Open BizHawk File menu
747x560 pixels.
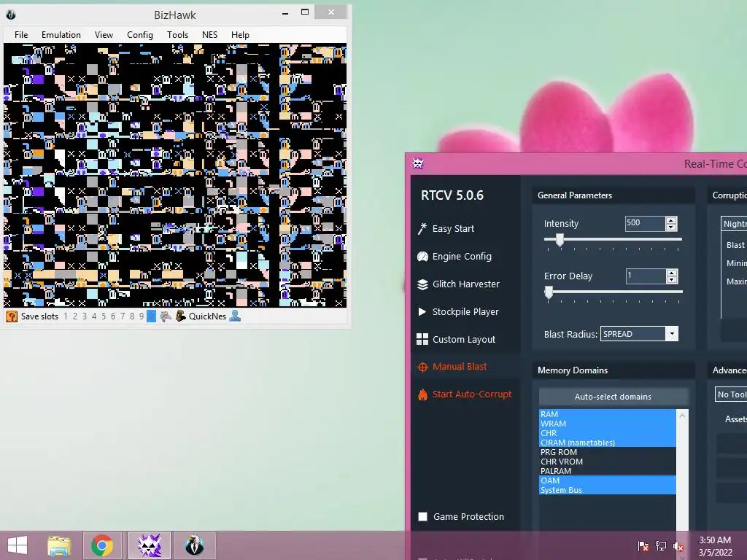tap(21, 35)
